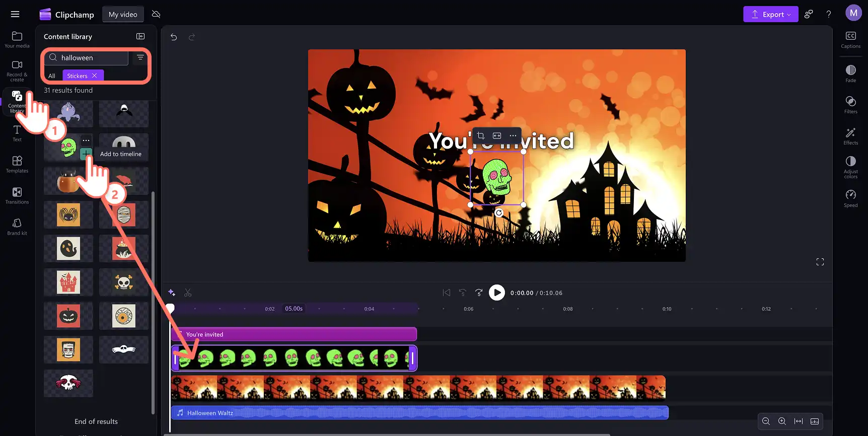Select the Transitions sidebar icon
868x436 pixels.
click(x=17, y=195)
